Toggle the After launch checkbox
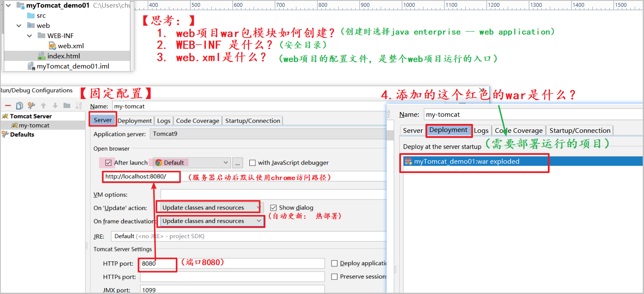The height and width of the screenshot is (294, 644). 109,162
